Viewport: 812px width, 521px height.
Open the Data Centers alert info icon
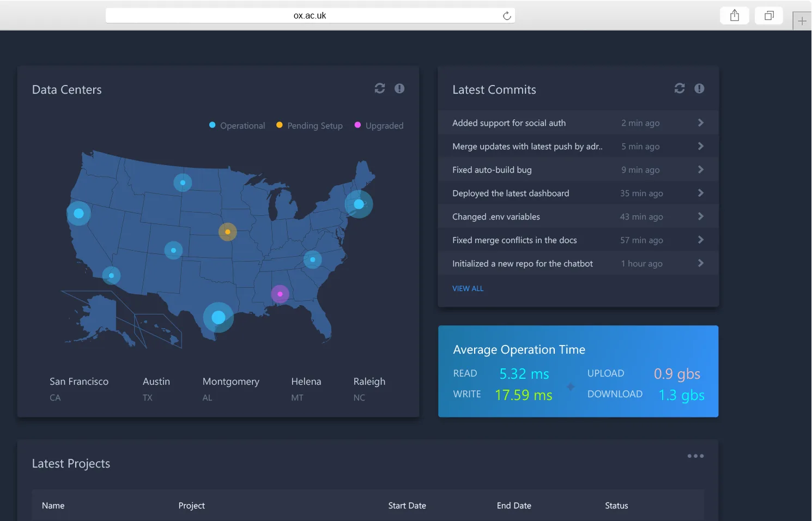click(x=399, y=88)
